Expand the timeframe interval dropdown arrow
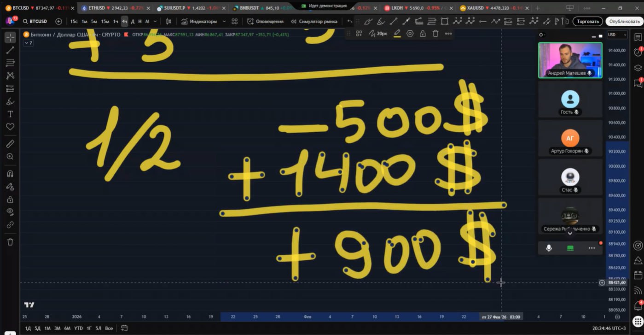 pyautogui.click(x=155, y=21)
